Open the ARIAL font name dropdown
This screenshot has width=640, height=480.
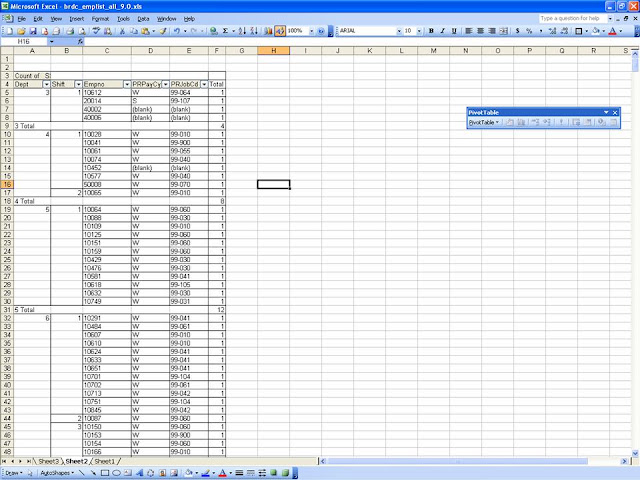(399, 31)
